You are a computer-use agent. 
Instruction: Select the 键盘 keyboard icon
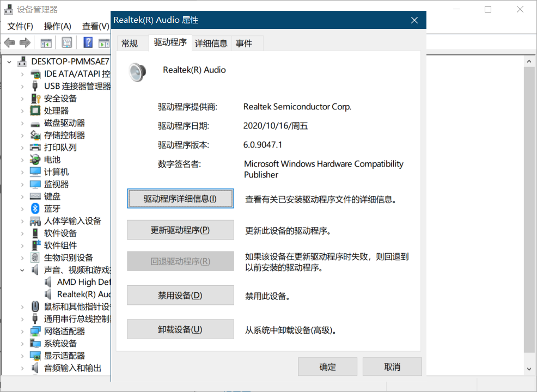point(35,197)
